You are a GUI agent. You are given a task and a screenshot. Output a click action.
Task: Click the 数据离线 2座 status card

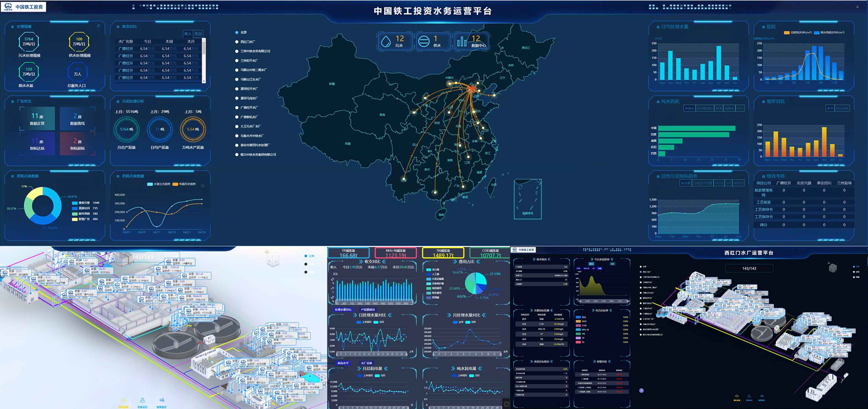click(x=77, y=118)
